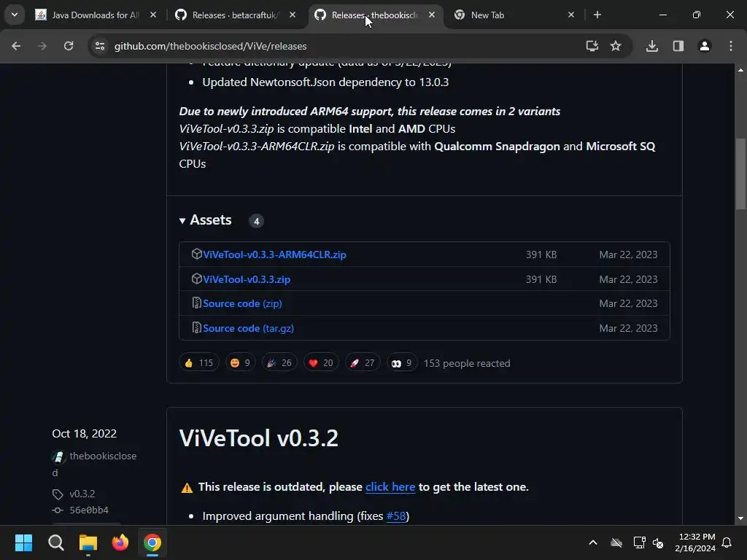Click the heart reaction 20
Screen dimensions: 747x560
tap(321, 363)
